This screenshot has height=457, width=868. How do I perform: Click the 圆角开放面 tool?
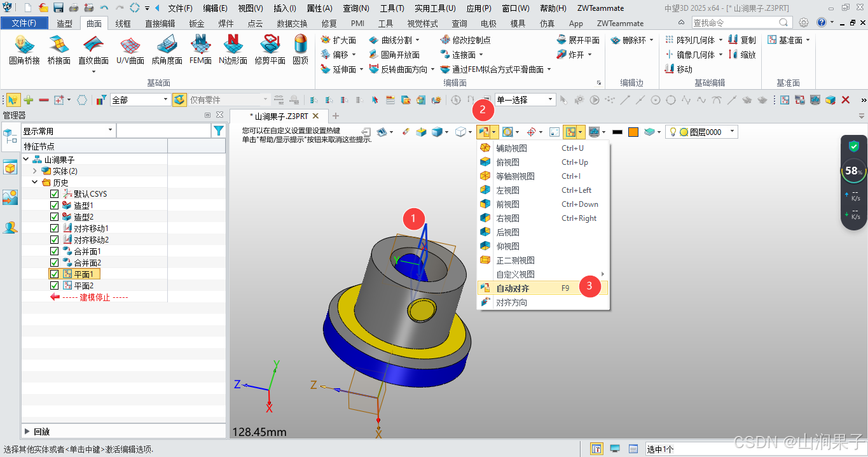[394, 55]
